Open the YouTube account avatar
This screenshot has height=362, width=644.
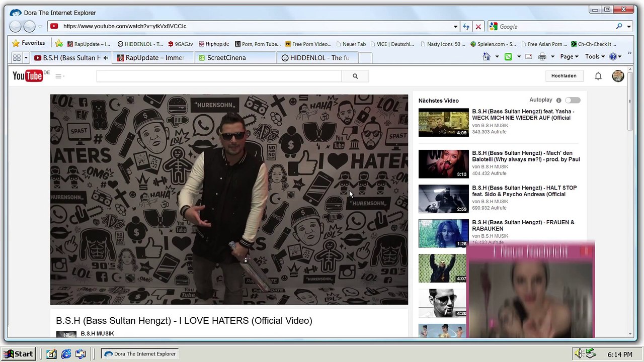[x=618, y=76]
